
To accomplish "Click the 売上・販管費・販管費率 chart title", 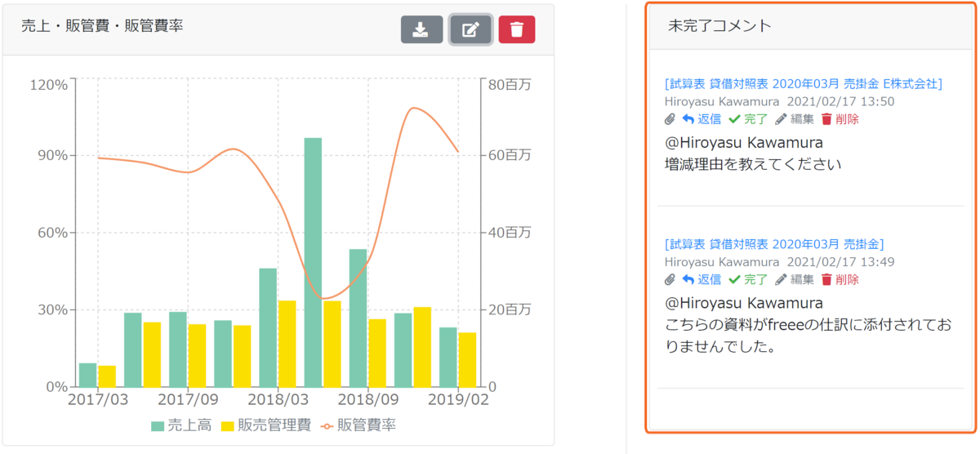I will pyautogui.click(x=102, y=26).
